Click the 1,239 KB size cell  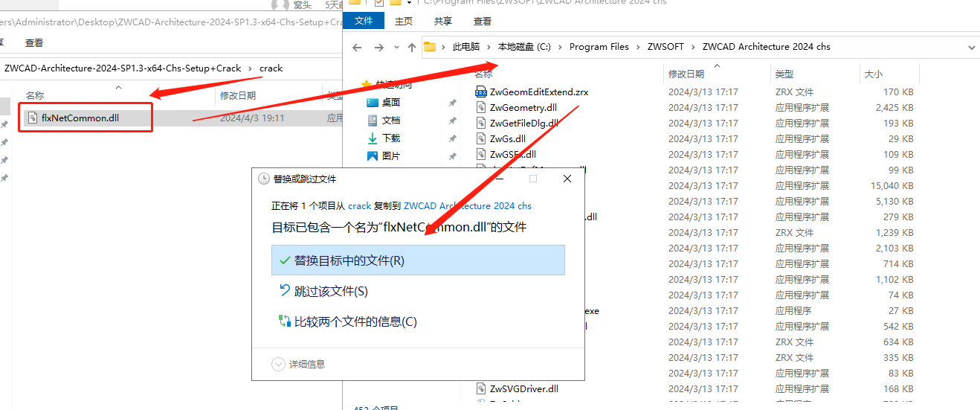pos(894,233)
